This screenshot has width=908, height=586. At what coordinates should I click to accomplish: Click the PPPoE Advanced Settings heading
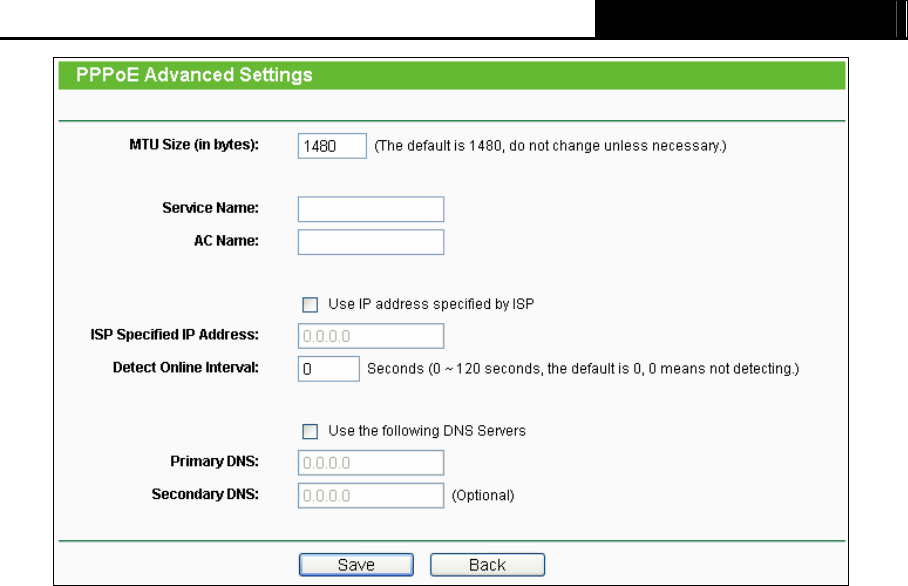click(x=194, y=75)
